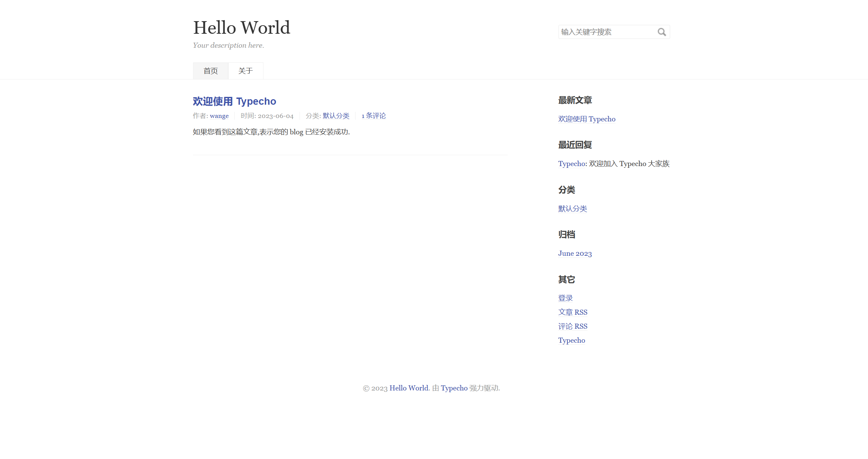
Task: Open the Hello World site title
Action: pos(242,28)
